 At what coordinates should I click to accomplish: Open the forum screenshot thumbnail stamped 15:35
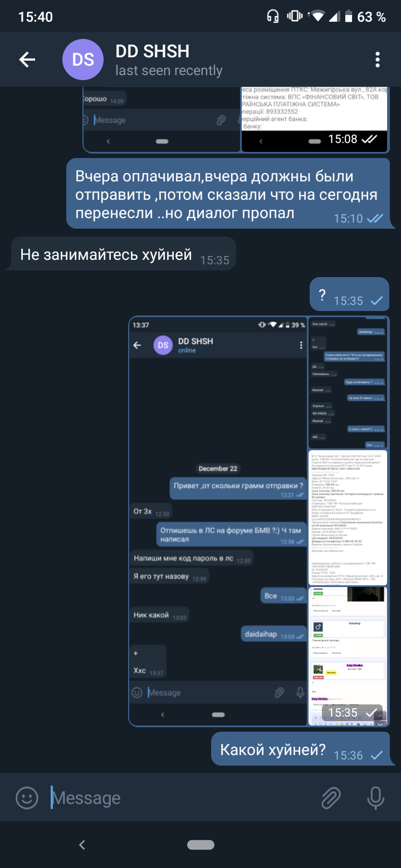(x=349, y=656)
